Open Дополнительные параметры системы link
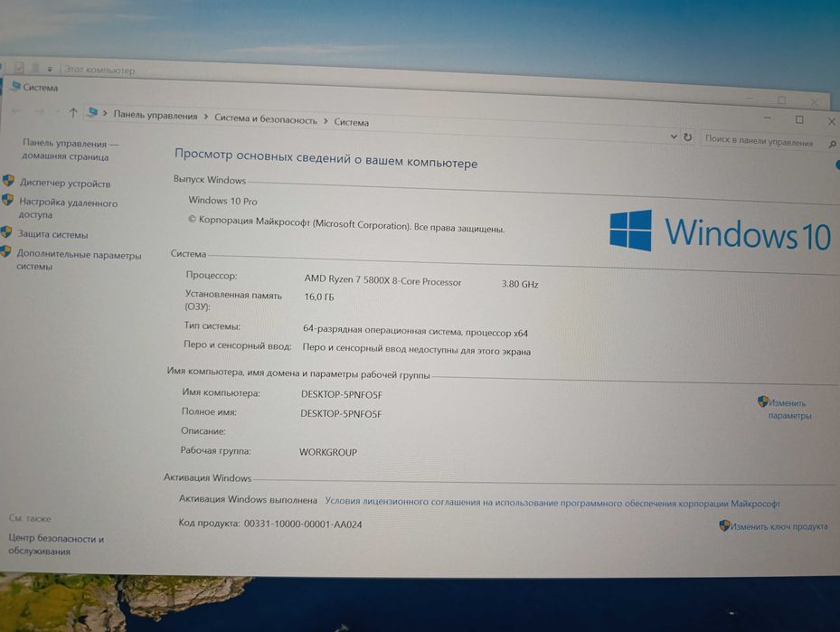This screenshot has width=840, height=632. pos(79,260)
